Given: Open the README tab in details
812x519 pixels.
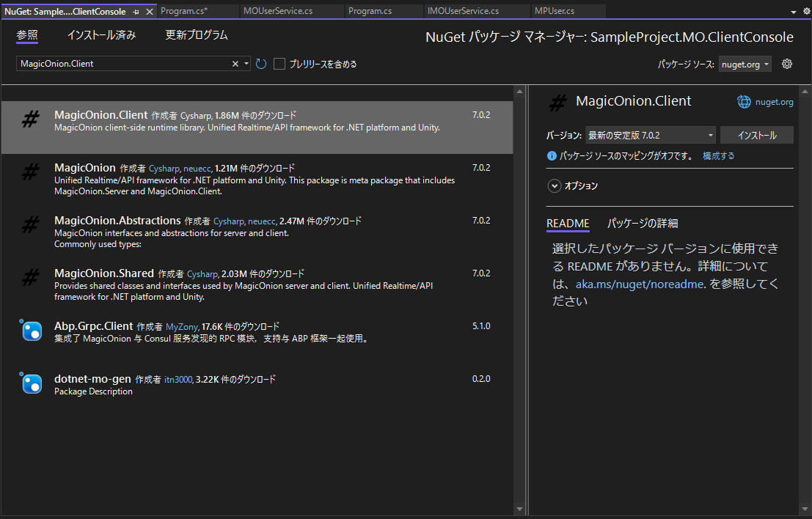Looking at the screenshot, I should 568,224.
